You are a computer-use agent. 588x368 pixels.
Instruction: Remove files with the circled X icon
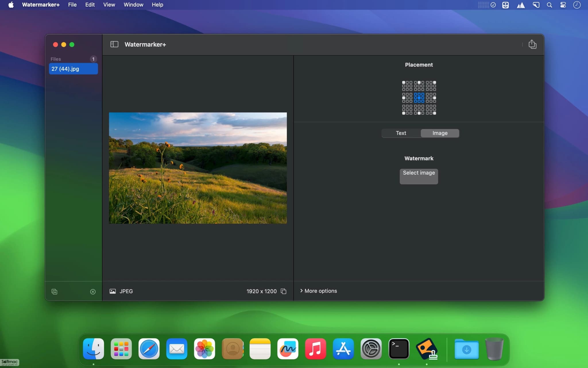pos(93,292)
